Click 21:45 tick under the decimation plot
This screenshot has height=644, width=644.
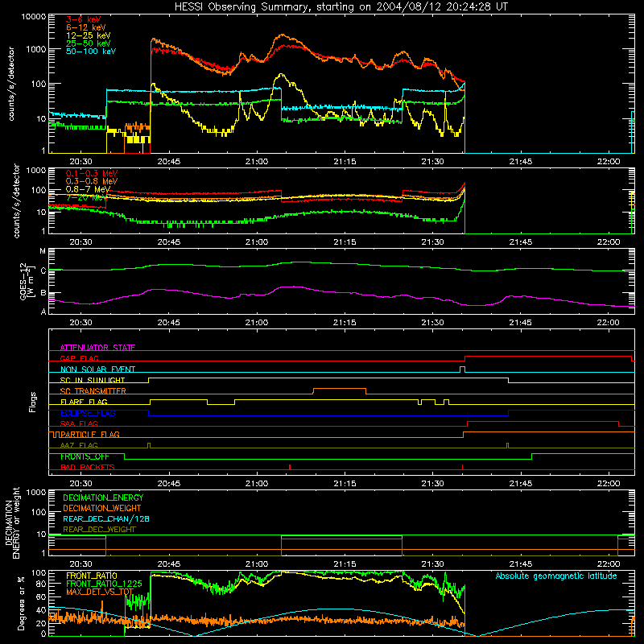tap(520, 564)
